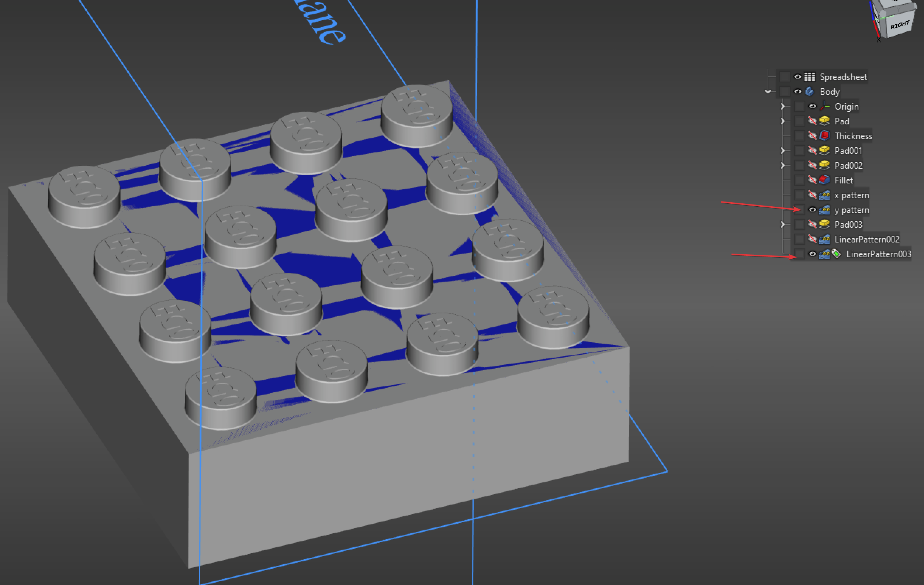Check the checkbox next to Body
The height and width of the screenshot is (585, 924).
click(x=785, y=92)
